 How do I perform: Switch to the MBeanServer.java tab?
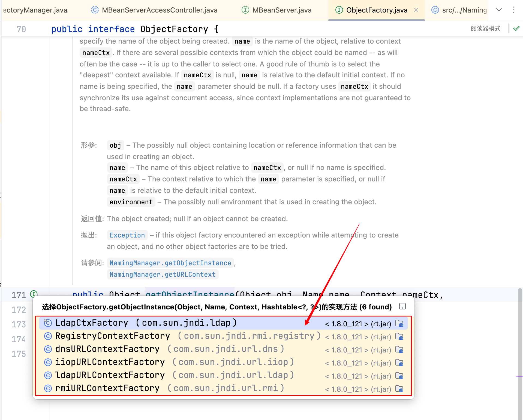(282, 10)
